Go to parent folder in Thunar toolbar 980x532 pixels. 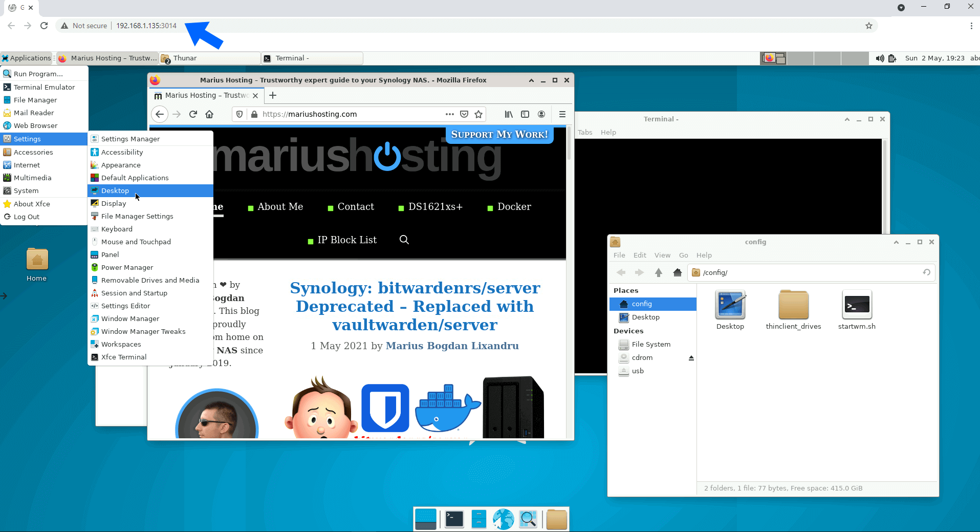click(659, 272)
